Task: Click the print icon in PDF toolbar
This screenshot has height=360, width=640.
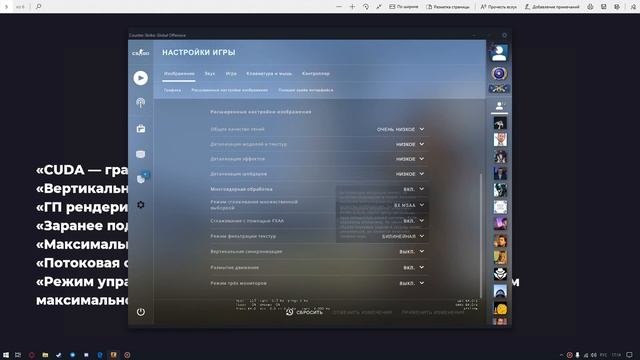Action: pyautogui.click(x=590, y=7)
